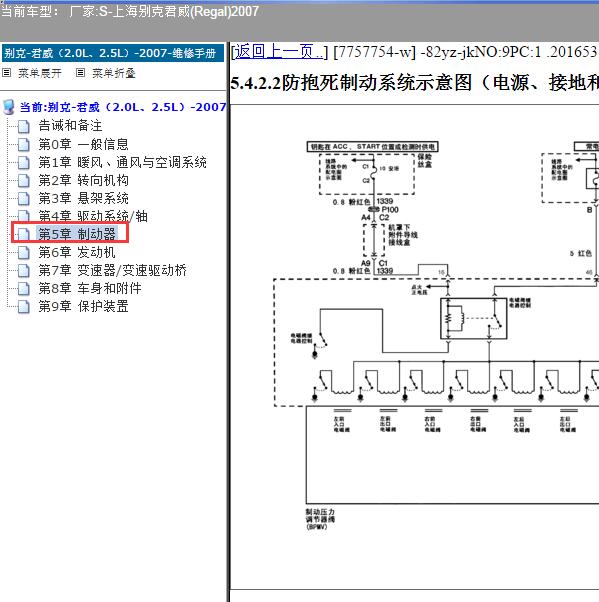This screenshot has width=599, height=602.
Task: Click the page icon next to 告诫和备注
Action: pos(24,126)
